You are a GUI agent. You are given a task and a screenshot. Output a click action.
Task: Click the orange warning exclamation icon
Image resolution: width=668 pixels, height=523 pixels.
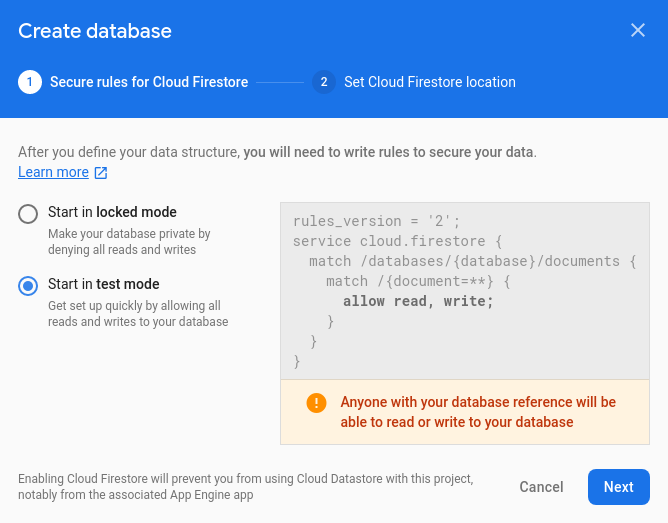tap(316, 403)
